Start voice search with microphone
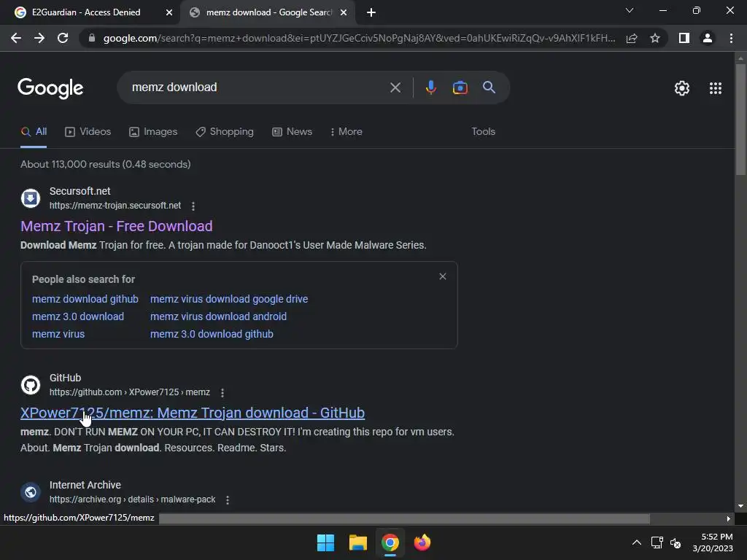The width and height of the screenshot is (747, 560). pyautogui.click(x=430, y=87)
